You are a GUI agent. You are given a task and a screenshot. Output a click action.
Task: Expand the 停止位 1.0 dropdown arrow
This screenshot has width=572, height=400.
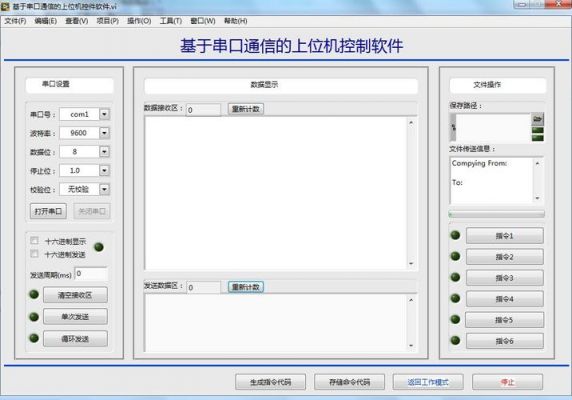(104, 170)
